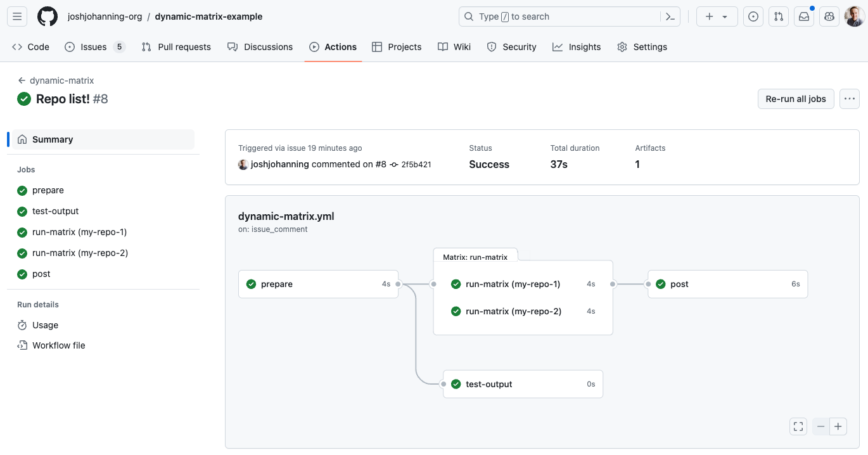This screenshot has width=868, height=455.
Task: Open the GitHub Copilot menu
Action: [x=829, y=16]
